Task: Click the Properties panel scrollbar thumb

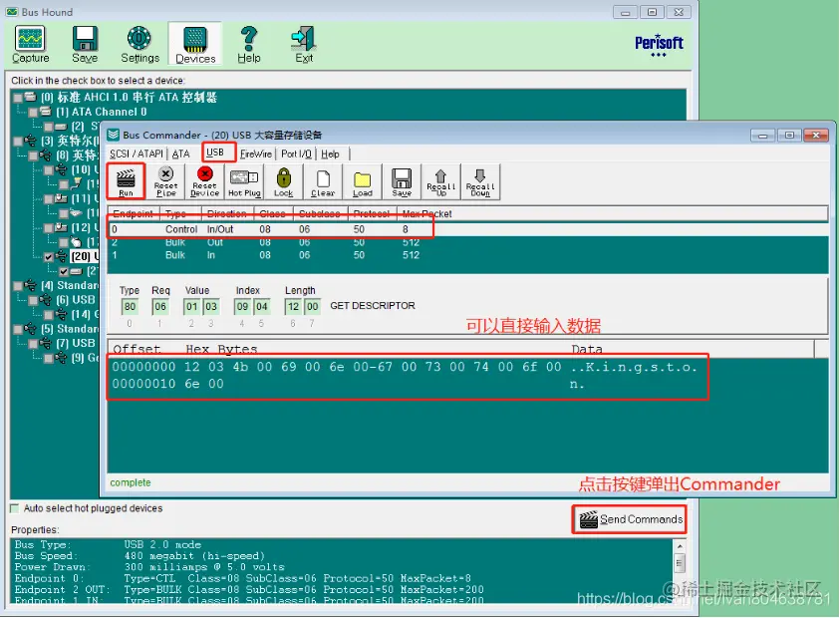Action: click(680, 563)
